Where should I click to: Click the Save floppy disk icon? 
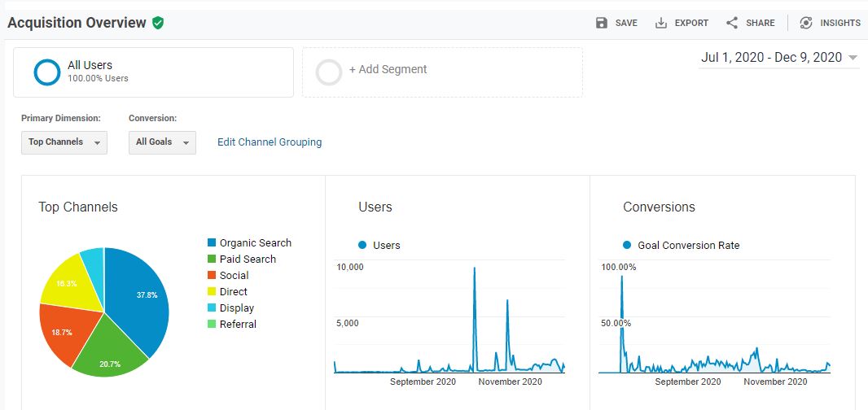(602, 23)
